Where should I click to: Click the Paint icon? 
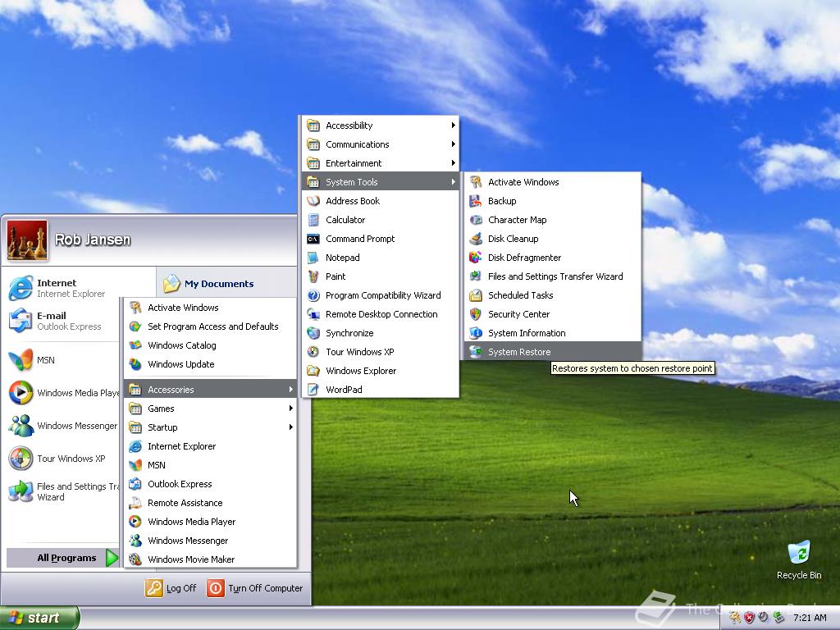click(313, 276)
